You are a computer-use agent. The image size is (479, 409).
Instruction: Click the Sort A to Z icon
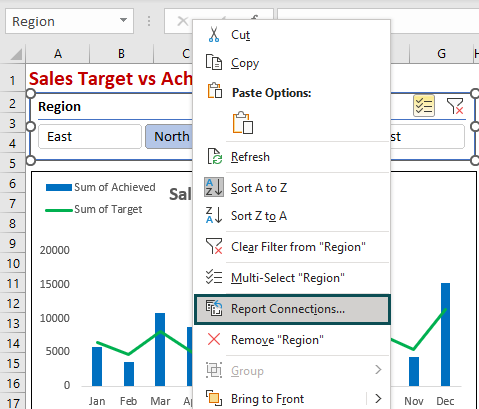click(214, 187)
